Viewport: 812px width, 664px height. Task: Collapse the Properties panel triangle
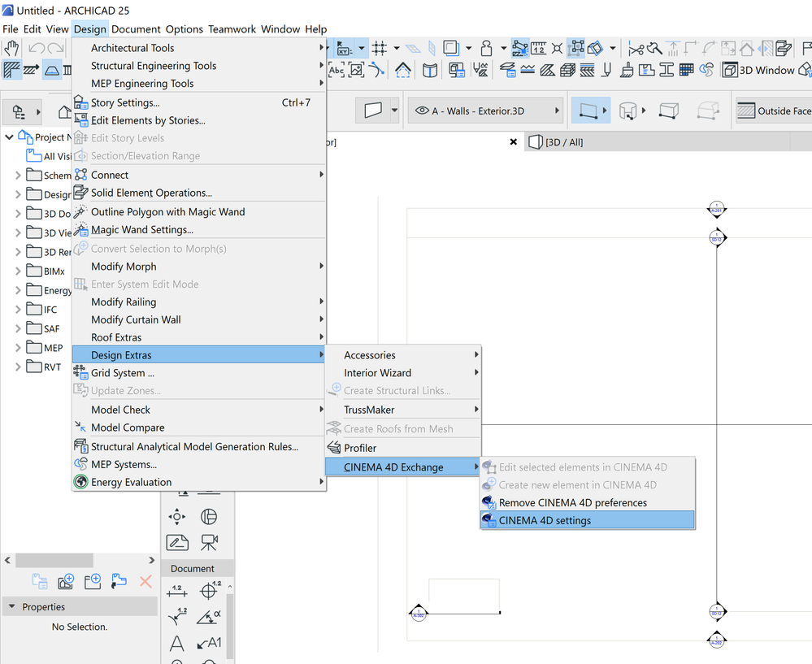click(x=12, y=606)
